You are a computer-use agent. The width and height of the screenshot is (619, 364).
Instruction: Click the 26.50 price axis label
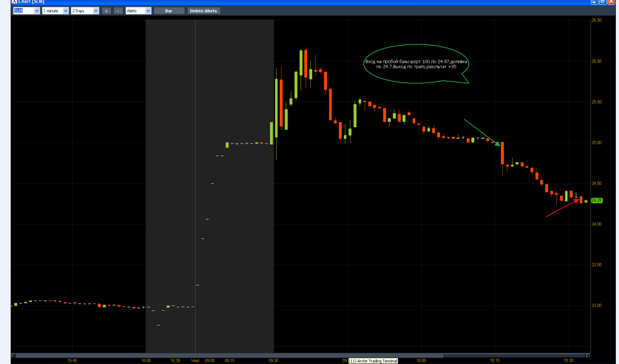tap(596, 20)
